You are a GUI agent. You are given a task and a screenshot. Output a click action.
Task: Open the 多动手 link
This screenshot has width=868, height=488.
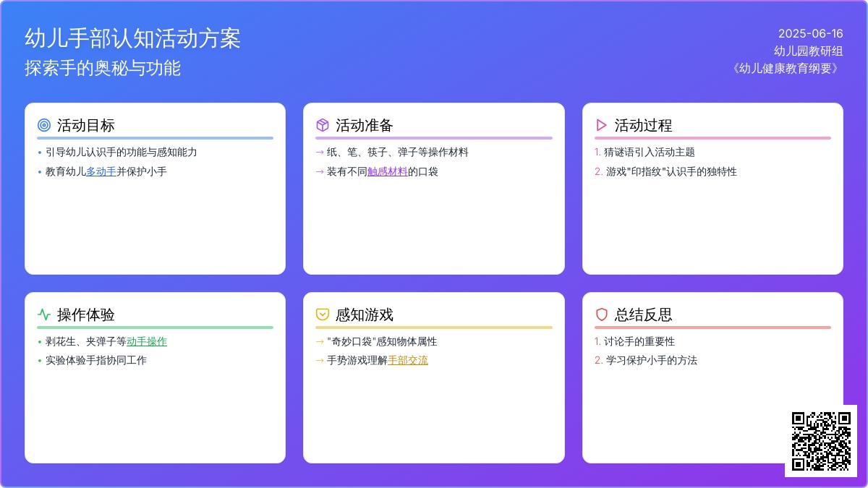(101, 171)
